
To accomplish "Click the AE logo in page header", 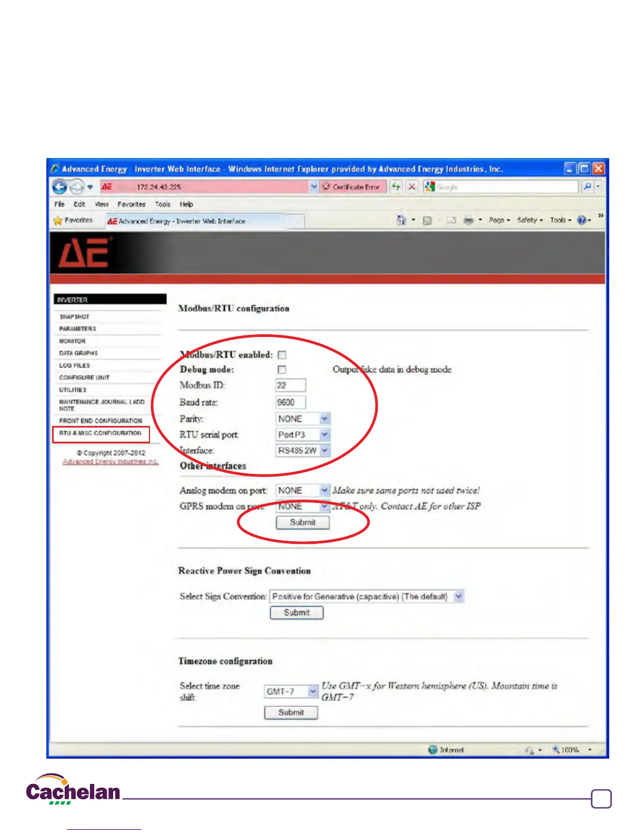I will click(x=84, y=252).
